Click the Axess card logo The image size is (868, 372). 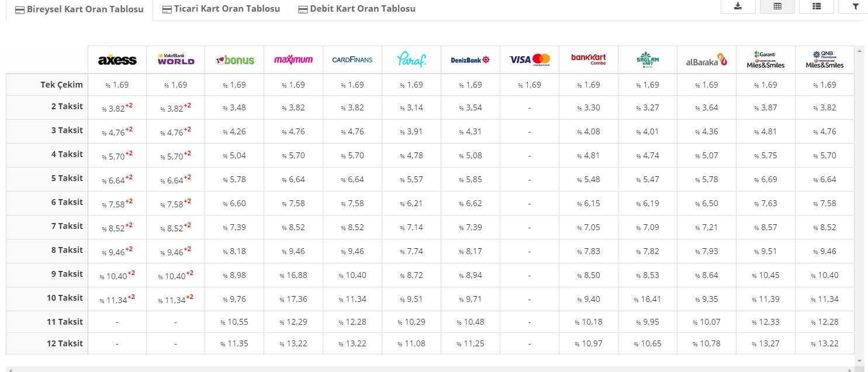[x=117, y=60]
